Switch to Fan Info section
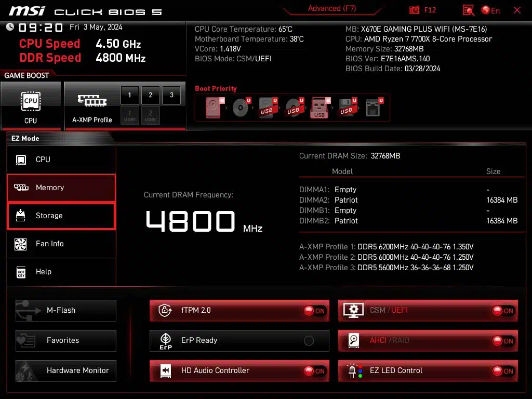This screenshot has width=532, height=399. pyautogui.click(x=61, y=244)
